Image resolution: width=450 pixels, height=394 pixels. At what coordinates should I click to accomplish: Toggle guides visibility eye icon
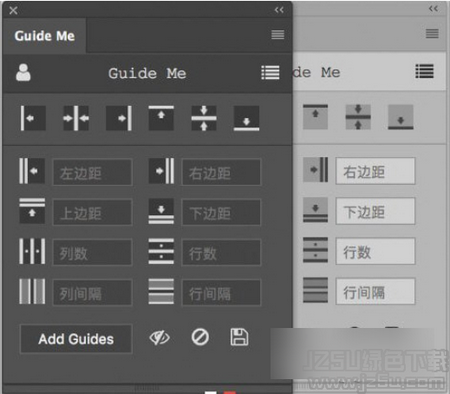[160, 338]
